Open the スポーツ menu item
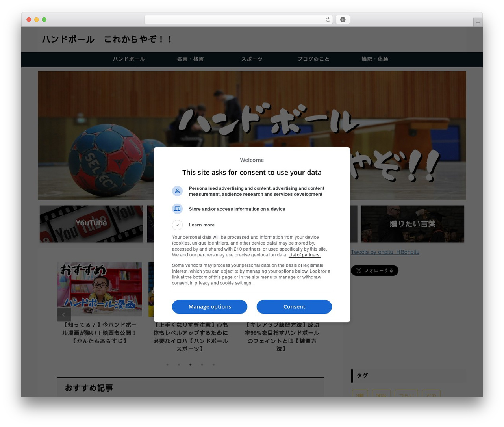 click(x=252, y=59)
